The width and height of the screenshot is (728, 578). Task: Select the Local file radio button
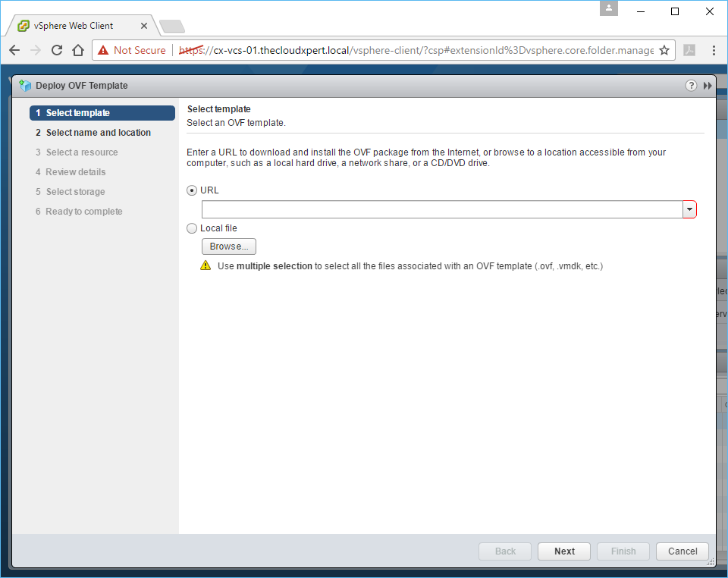192,228
